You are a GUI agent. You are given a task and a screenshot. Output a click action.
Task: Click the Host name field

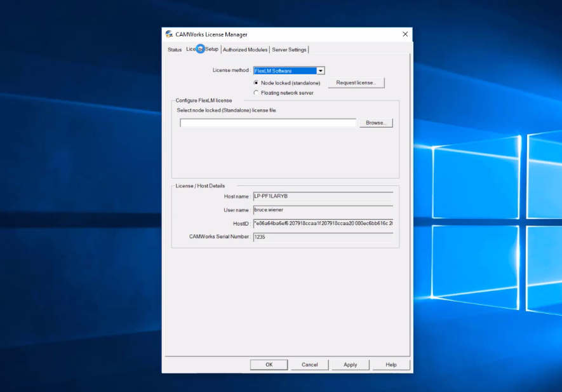(x=323, y=196)
